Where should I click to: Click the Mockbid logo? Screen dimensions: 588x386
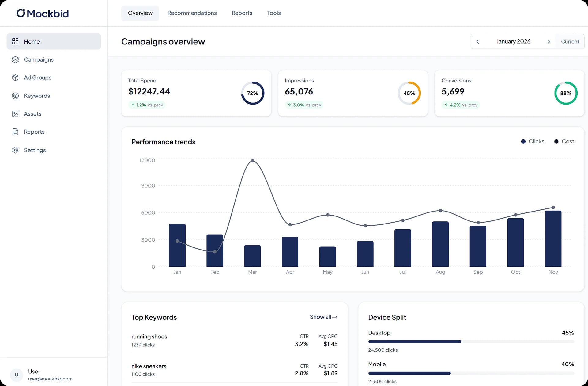pos(43,13)
